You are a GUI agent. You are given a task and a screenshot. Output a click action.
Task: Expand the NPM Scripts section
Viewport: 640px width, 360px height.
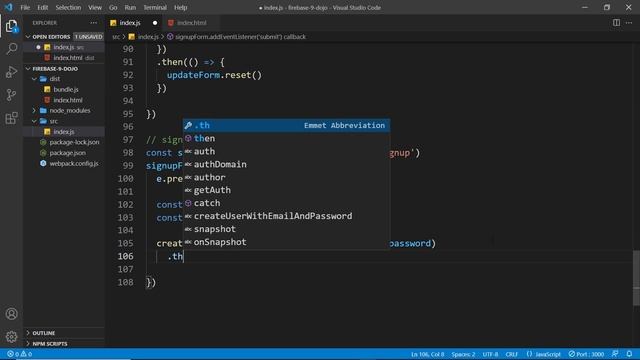(28, 344)
